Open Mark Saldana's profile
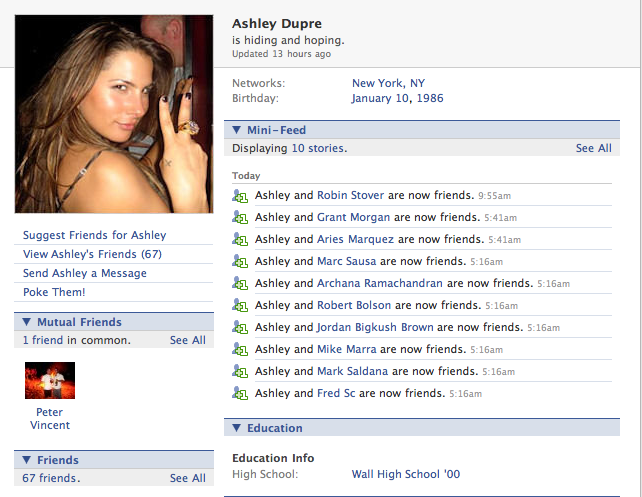This screenshot has width=642, height=497. (x=353, y=371)
